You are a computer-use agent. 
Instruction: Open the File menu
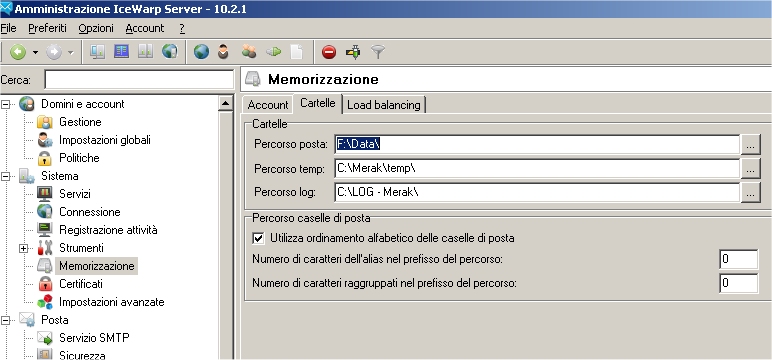(x=8, y=29)
